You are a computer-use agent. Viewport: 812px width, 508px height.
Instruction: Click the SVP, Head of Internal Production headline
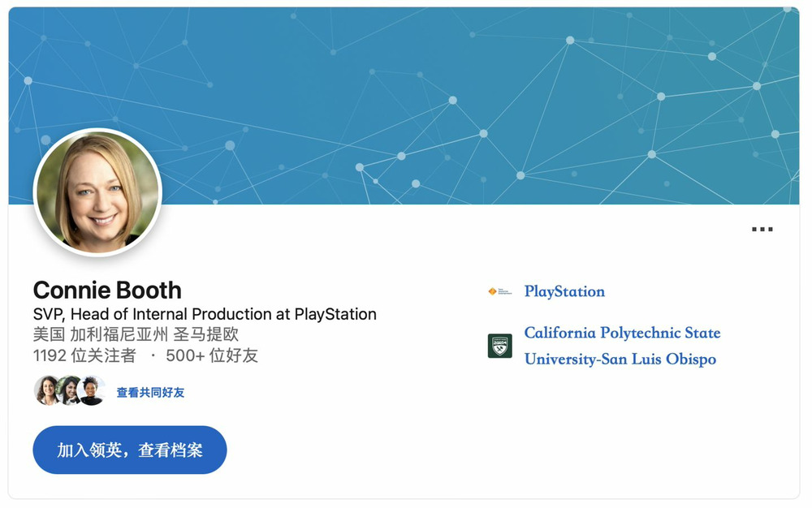click(205, 314)
